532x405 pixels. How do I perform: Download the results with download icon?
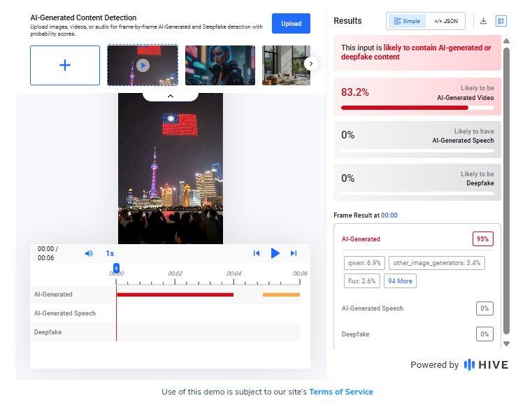483,21
